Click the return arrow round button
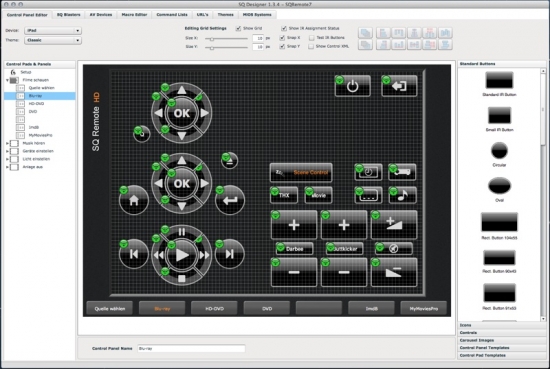This screenshot has height=369, width=550. coord(230,200)
